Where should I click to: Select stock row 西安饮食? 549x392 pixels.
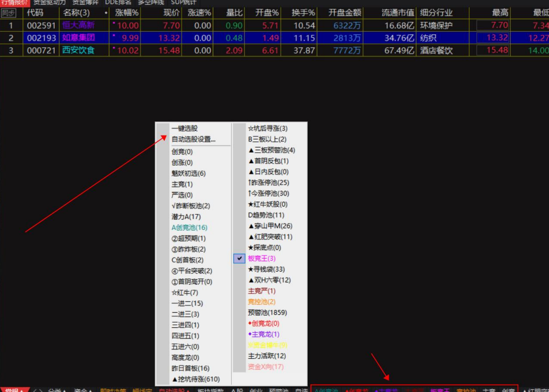[79, 51]
